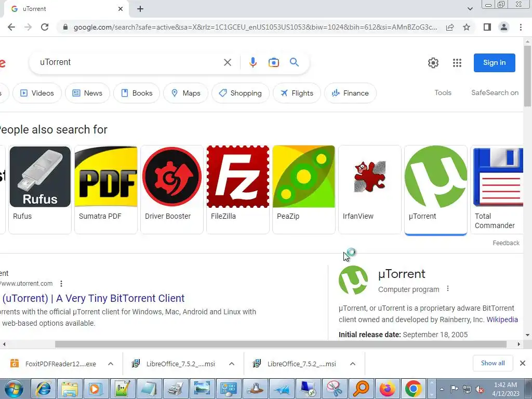Open options for utorrent.com result
This screenshot has width=532, height=399.
pos(61,284)
